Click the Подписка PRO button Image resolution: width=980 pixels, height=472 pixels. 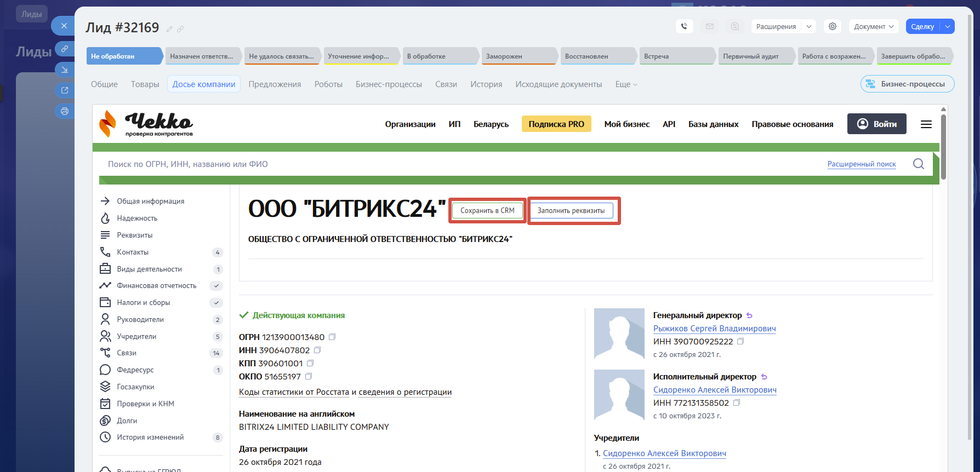[556, 124]
